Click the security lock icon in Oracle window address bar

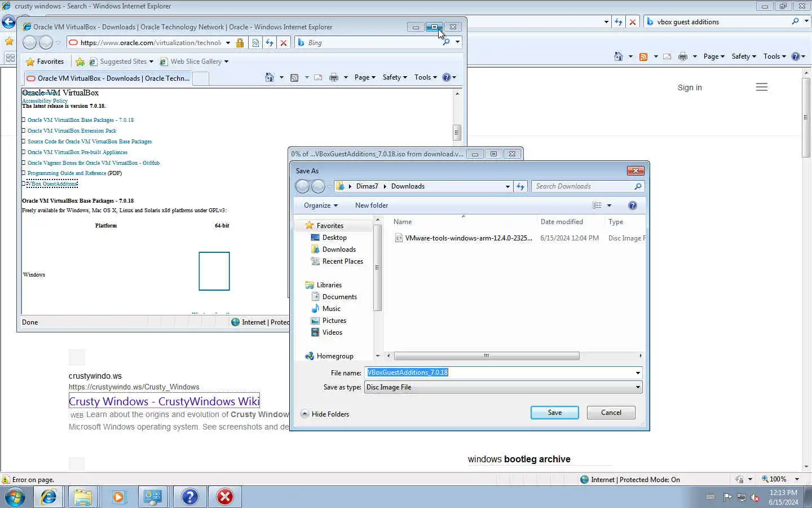click(240, 43)
